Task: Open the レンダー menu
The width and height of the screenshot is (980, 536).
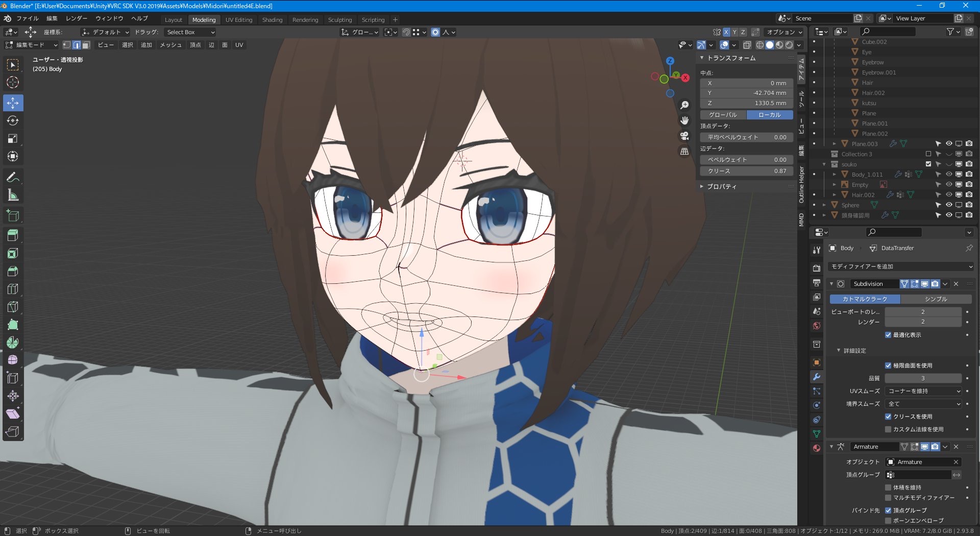Action: (77, 18)
